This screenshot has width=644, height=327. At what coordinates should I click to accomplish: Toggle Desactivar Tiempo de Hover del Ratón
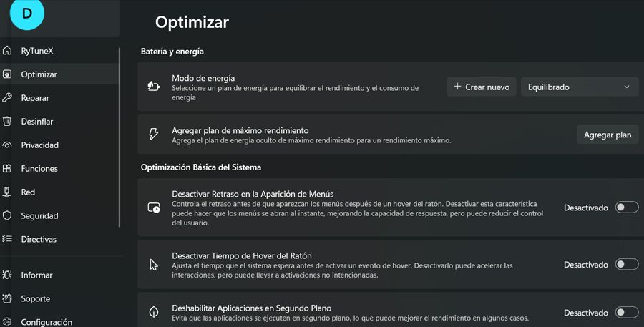point(627,265)
